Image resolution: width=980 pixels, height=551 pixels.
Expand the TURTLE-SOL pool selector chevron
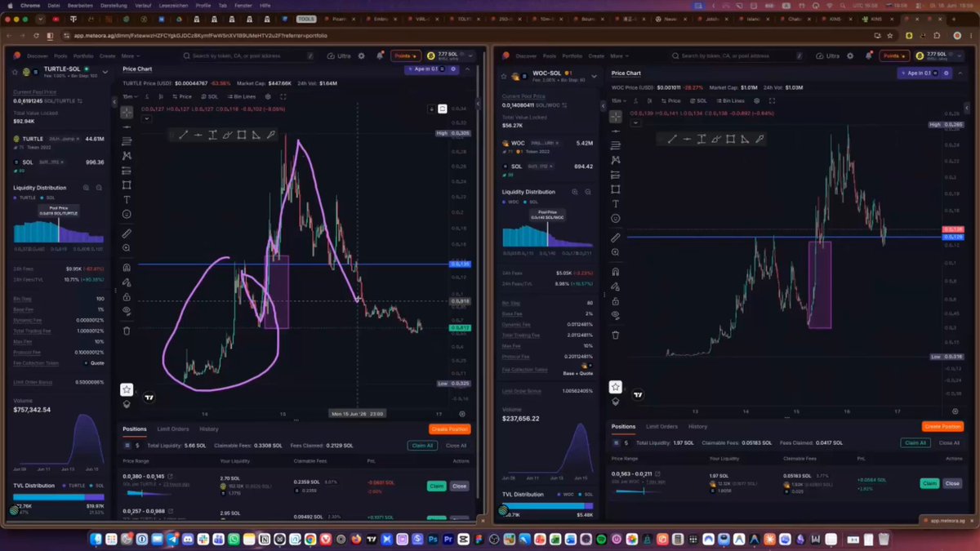[105, 72]
